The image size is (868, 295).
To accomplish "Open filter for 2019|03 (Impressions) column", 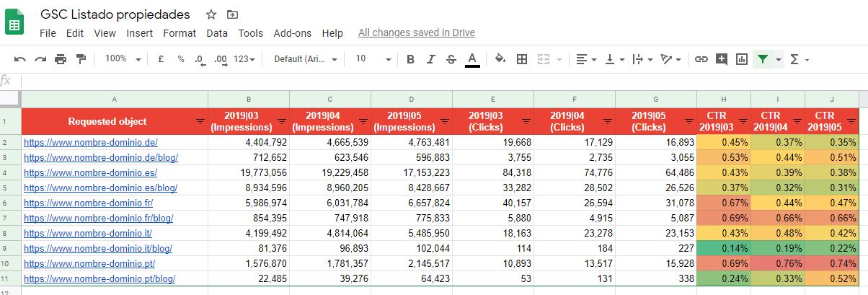I will click(281, 122).
